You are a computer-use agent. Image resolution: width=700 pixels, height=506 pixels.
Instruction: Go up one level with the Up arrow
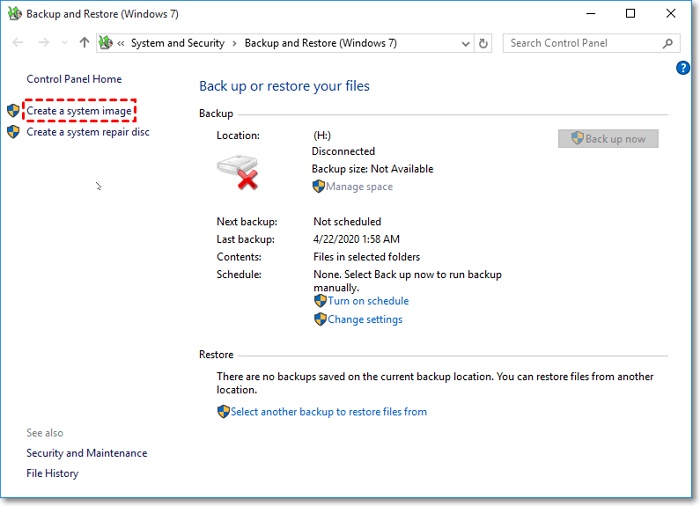coord(84,43)
